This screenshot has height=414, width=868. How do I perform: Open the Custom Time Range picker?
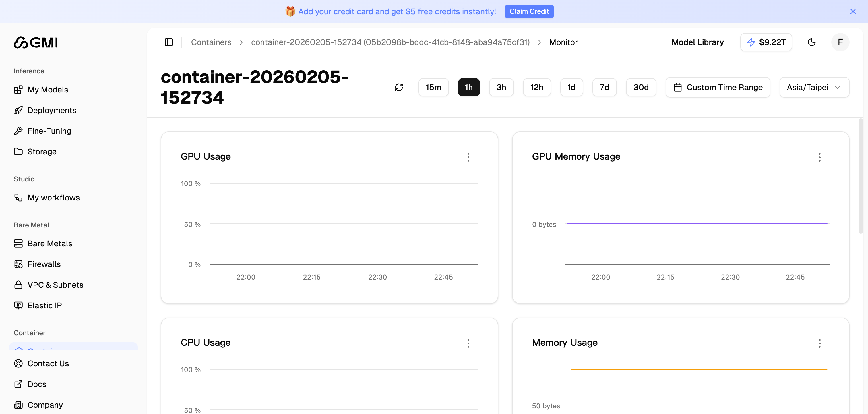718,87
